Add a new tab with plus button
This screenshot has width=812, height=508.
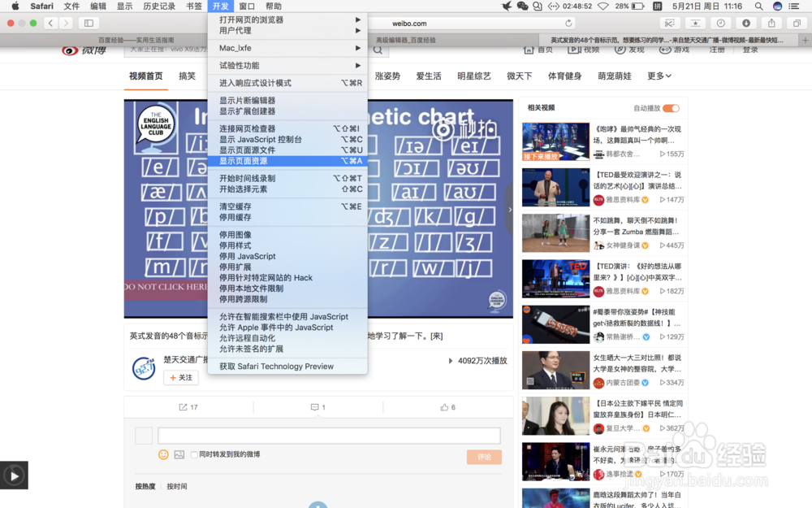[x=806, y=40]
